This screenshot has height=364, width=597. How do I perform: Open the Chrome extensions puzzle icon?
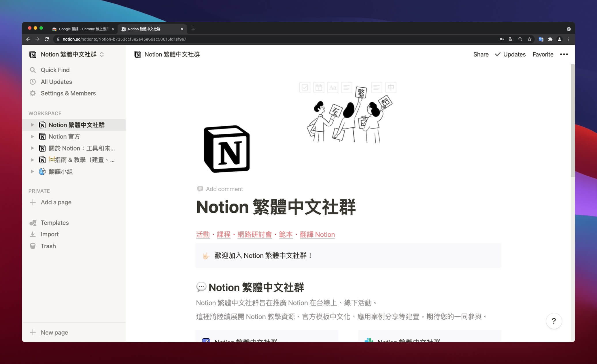click(x=550, y=39)
